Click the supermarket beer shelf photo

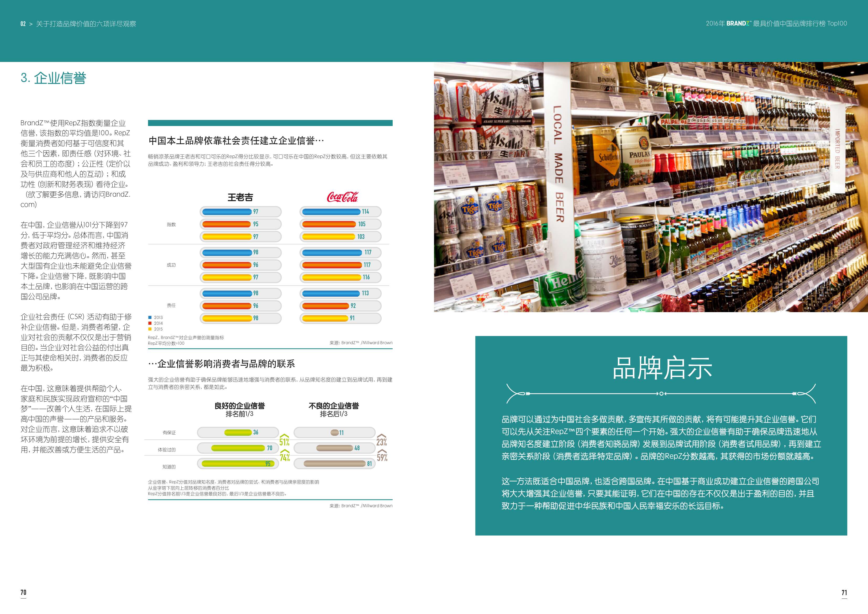click(x=651, y=187)
